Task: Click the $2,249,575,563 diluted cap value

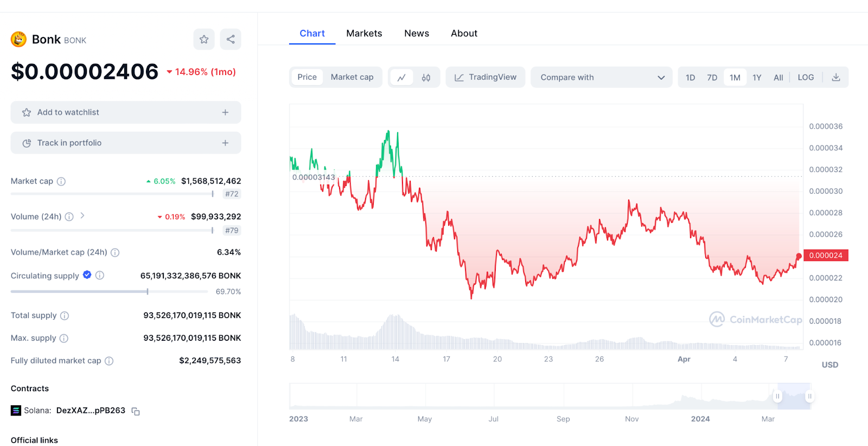Action: 210,361
